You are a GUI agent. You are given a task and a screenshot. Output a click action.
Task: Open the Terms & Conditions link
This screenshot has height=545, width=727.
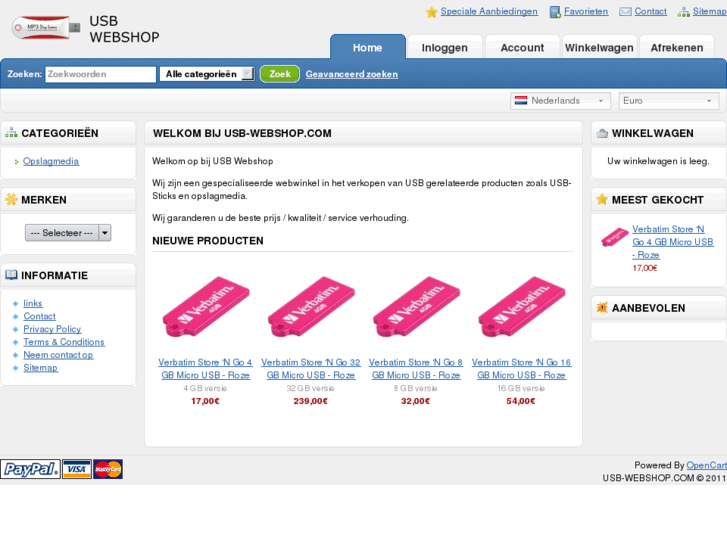64,342
